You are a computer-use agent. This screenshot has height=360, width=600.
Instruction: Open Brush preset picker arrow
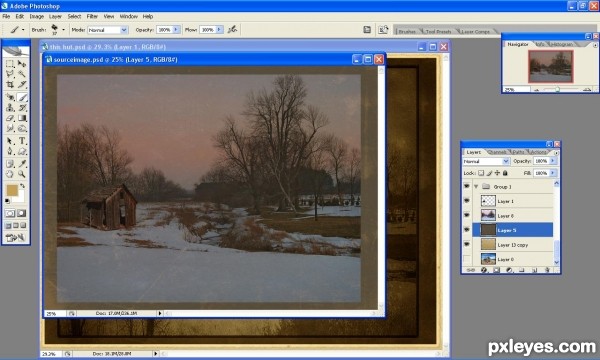coord(63,29)
